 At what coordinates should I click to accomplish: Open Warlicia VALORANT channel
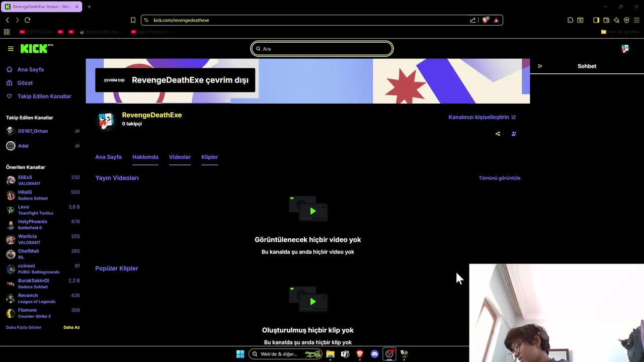tap(43, 239)
